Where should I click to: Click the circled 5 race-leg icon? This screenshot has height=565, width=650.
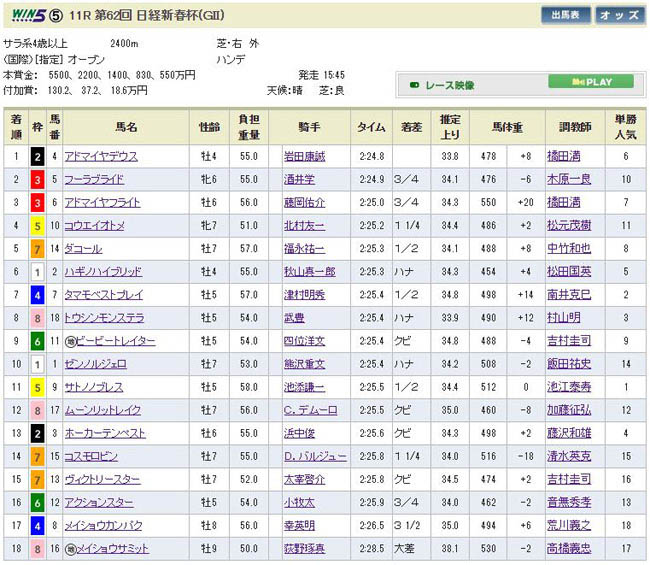click(57, 15)
